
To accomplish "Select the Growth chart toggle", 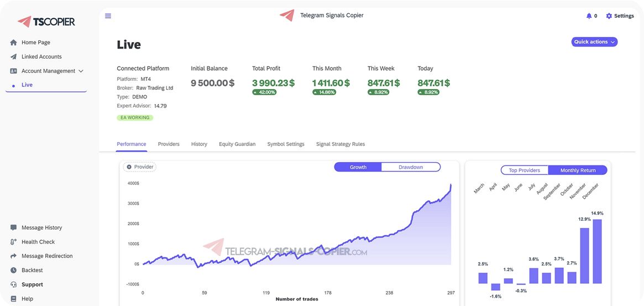I will (x=358, y=167).
